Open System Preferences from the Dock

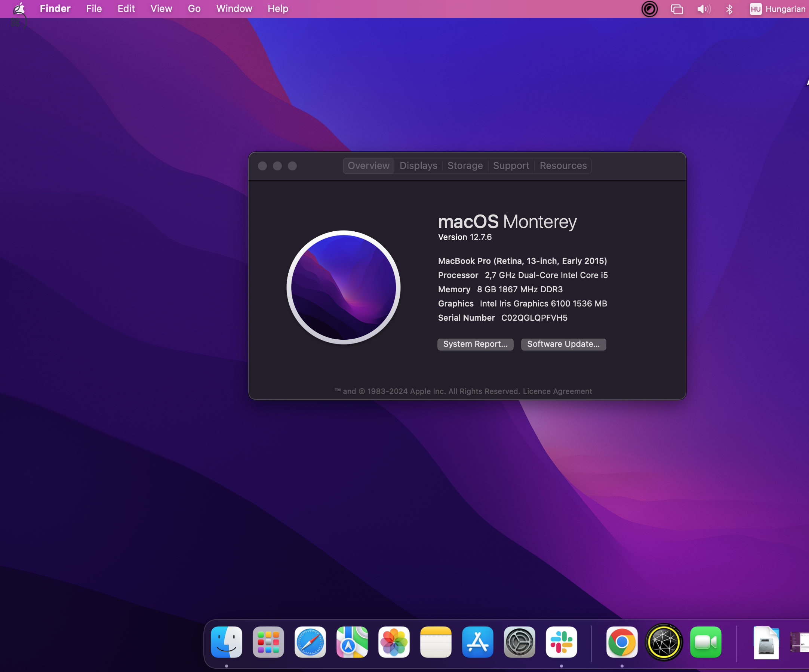click(x=520, y=642)
